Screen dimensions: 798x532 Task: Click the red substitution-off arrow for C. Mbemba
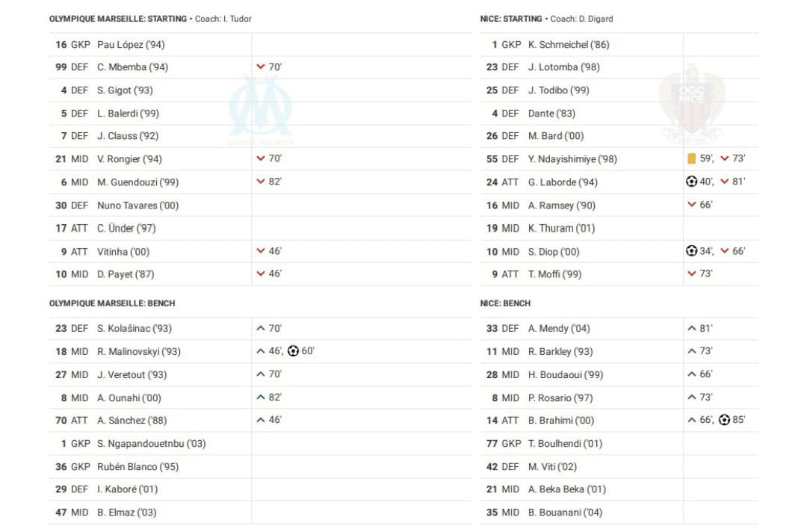[261, 66]
